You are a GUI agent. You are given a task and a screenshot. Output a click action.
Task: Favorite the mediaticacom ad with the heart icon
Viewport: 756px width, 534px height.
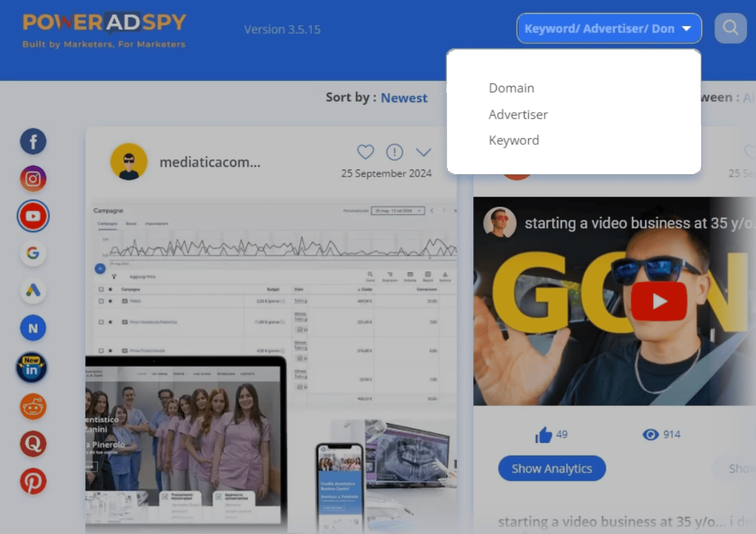click(365, 152)
